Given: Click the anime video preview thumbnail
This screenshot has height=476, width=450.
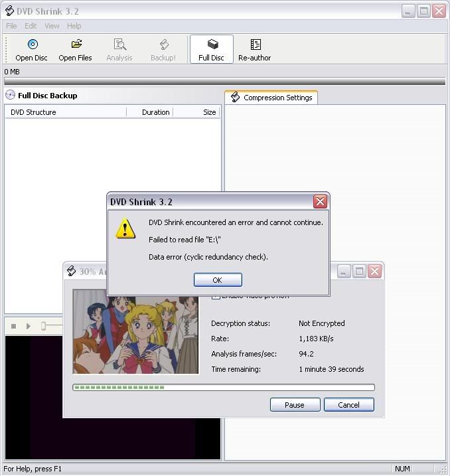Looking at the screenshot, I should [135, 331].
